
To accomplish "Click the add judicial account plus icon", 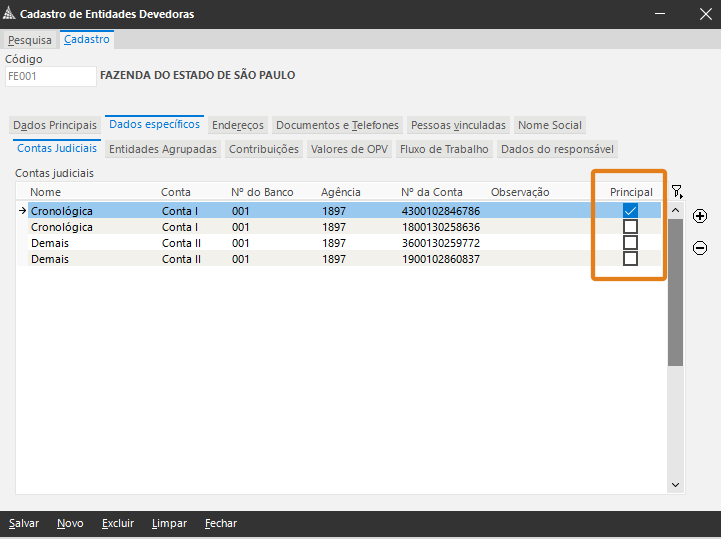I will click(699, 216).
